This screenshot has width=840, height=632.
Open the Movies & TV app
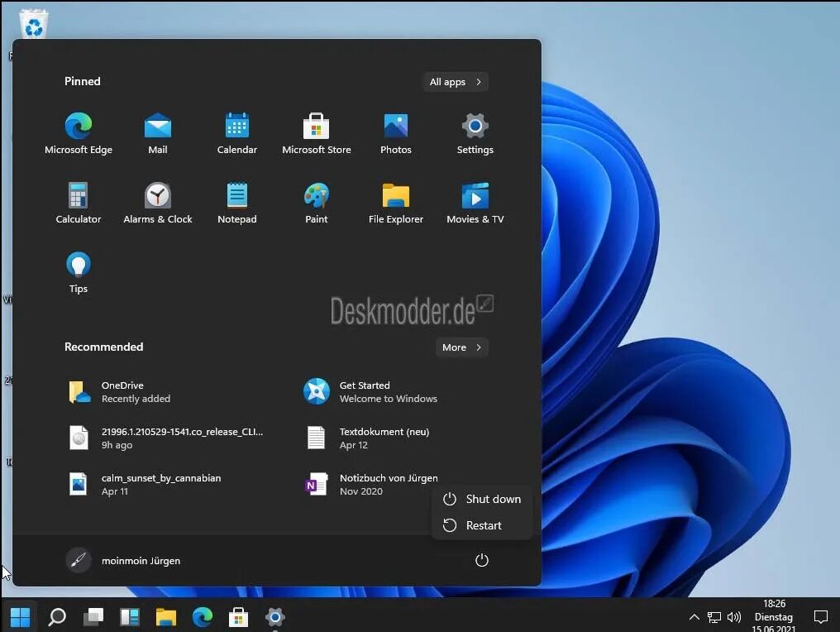point(475,202)
